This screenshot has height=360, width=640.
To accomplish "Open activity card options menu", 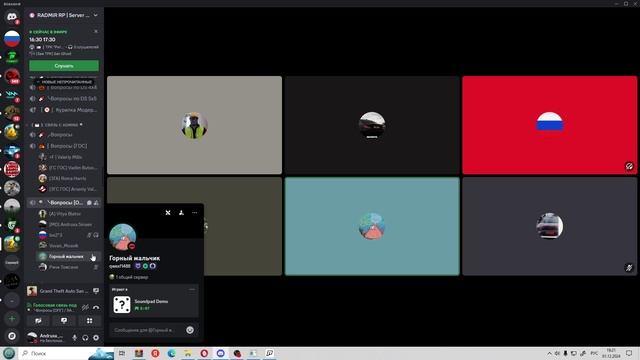I will pyautogui.click(x=192, y=289).
